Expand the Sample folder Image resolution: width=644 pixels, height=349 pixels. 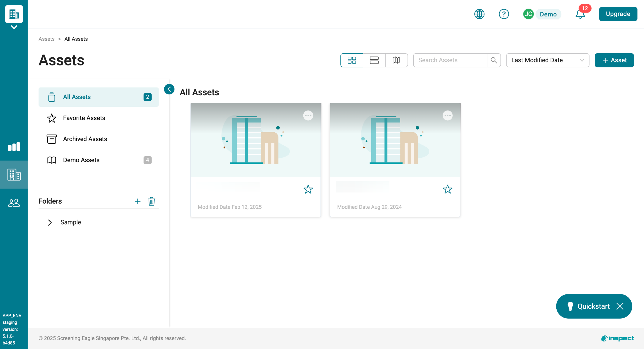(x=50, y=222)
